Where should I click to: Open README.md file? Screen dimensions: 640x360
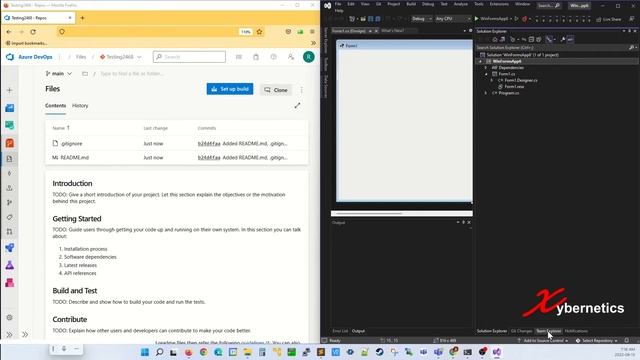(x=74, y=158)
